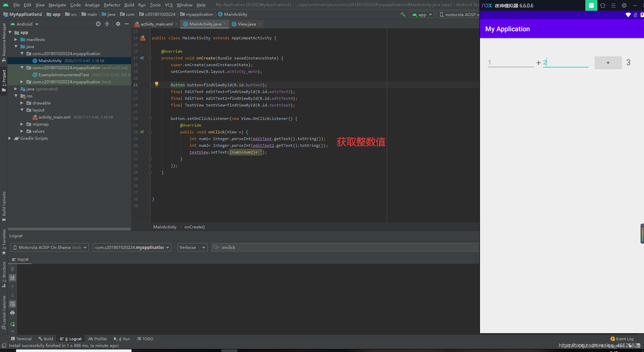The width and height of the screenshot is (644, 352).
Task: Click the second number input field in emulator
Action: pyautogui.click(x=566, y=62)
